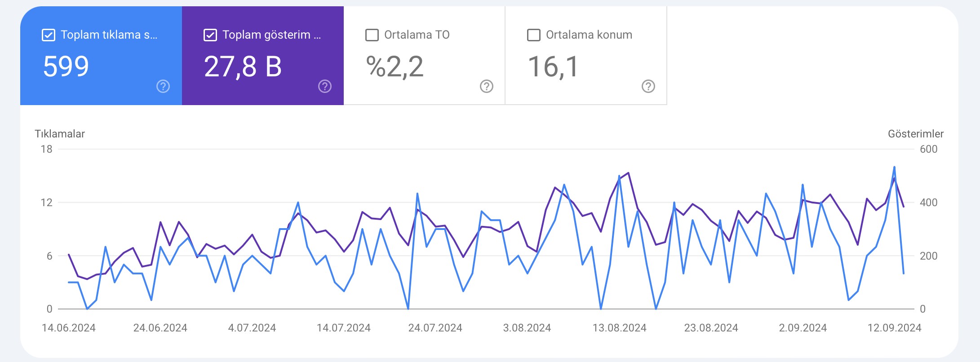Enable the Ortalama konum checkbox
The width and height of the screenshot is (980, 362).
coord(533,35)
